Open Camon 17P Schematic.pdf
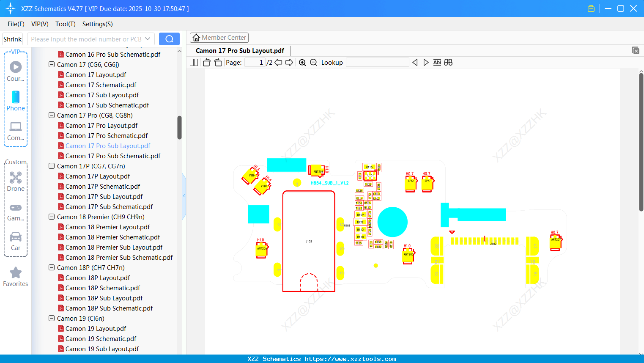The height and width of the screenshot is (363, 644). point(103,187)
